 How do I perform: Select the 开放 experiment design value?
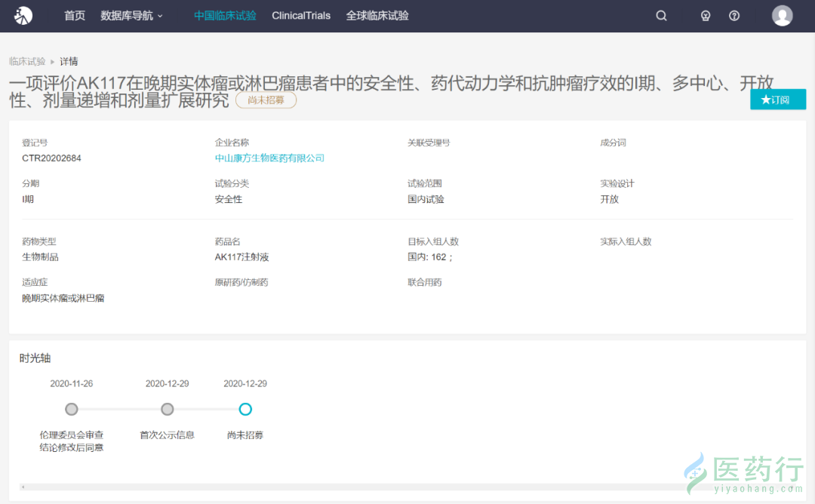point(609,199)
